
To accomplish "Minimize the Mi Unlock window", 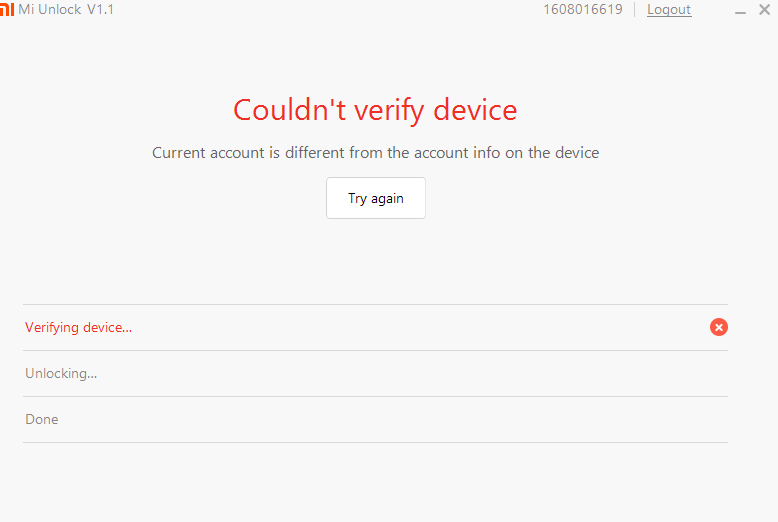I will click(x=740, y=11).
